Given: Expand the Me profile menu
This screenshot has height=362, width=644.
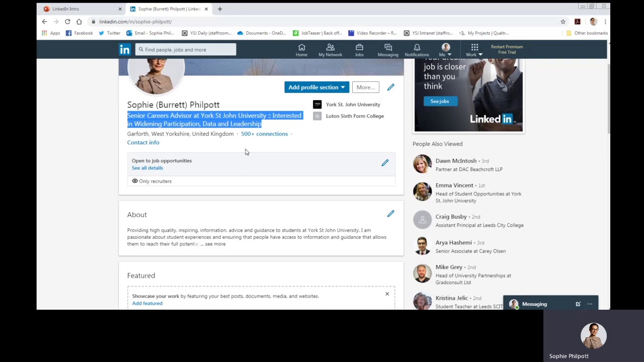Looking at the screenshot, I should [x=445, y=50].
